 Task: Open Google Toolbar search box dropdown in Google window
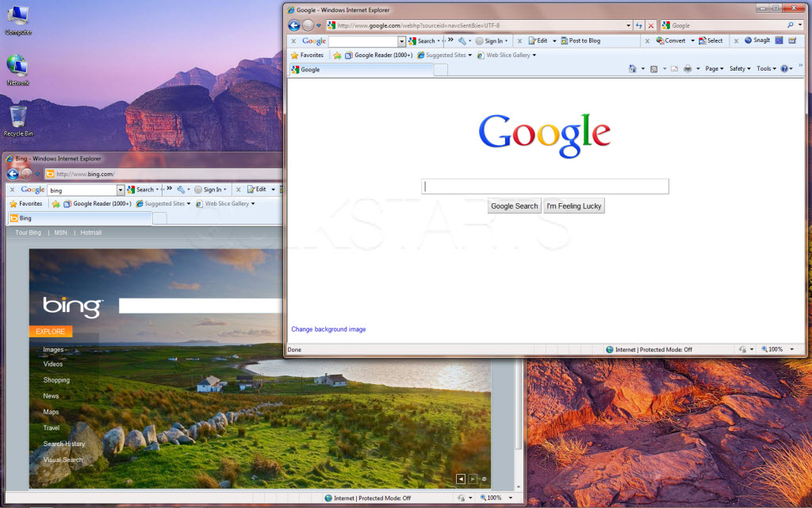click(401, 41)
